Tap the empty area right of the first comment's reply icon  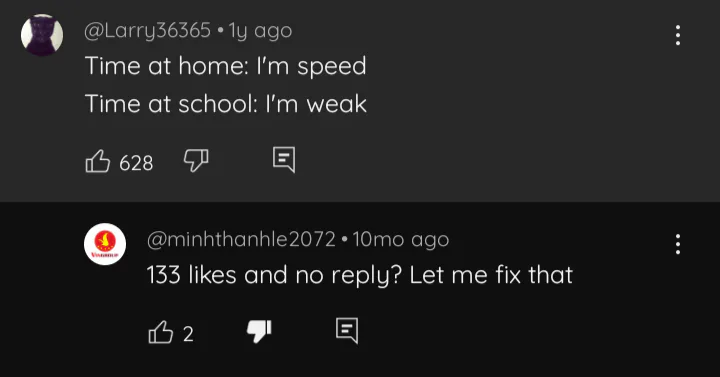505,161
